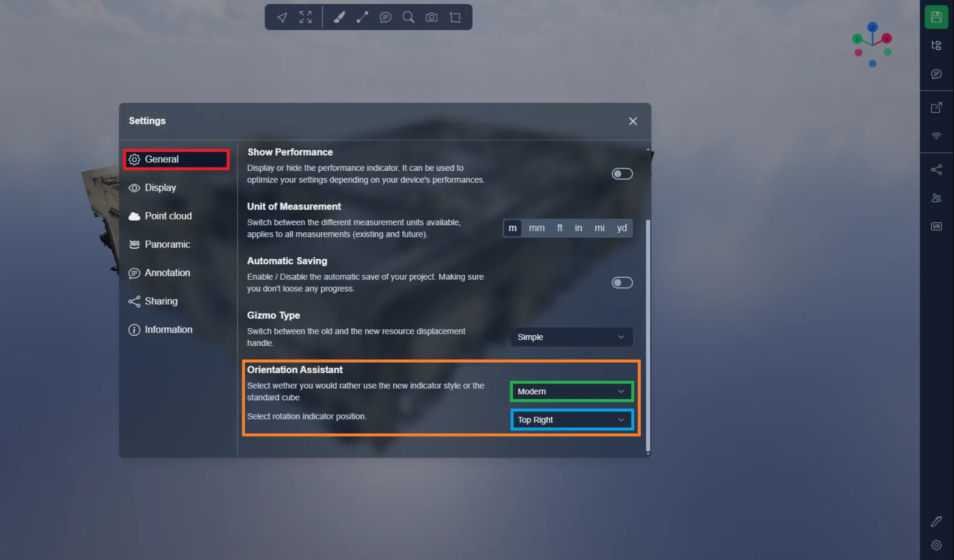Select the line measurement tool
Viewport: 954px width, 560px height.
tap(362, 17)
